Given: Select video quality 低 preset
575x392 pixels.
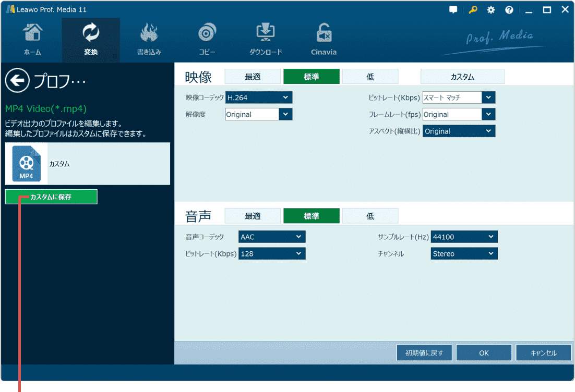Looking at the screenshot, I should click(370, 77).
